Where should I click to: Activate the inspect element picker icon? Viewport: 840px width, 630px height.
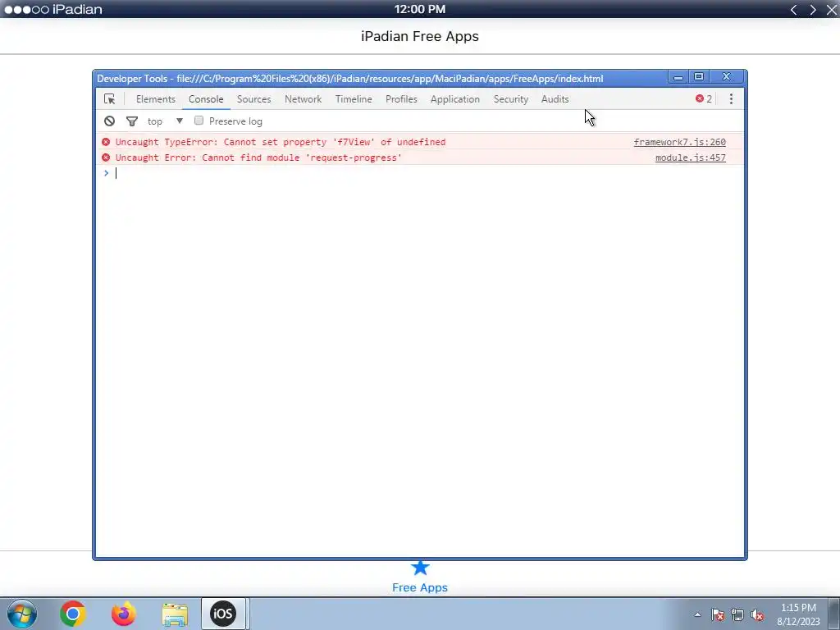(x=109, y=99)
